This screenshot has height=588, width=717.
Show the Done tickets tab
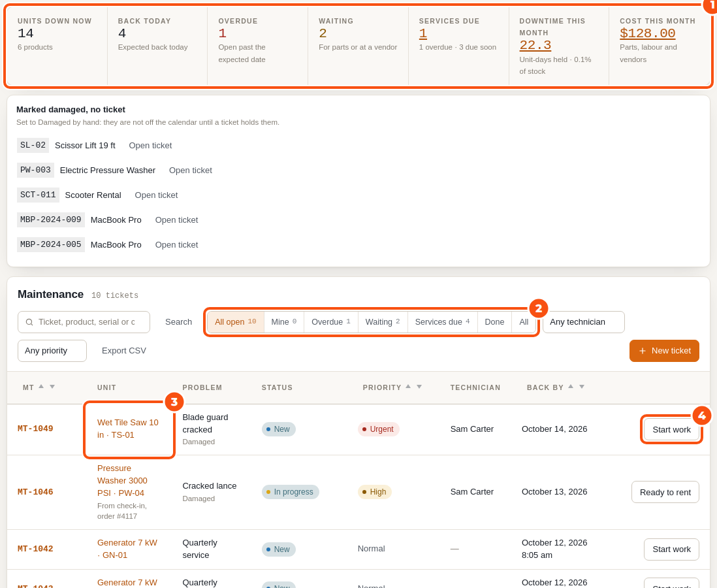click(494, 322)
